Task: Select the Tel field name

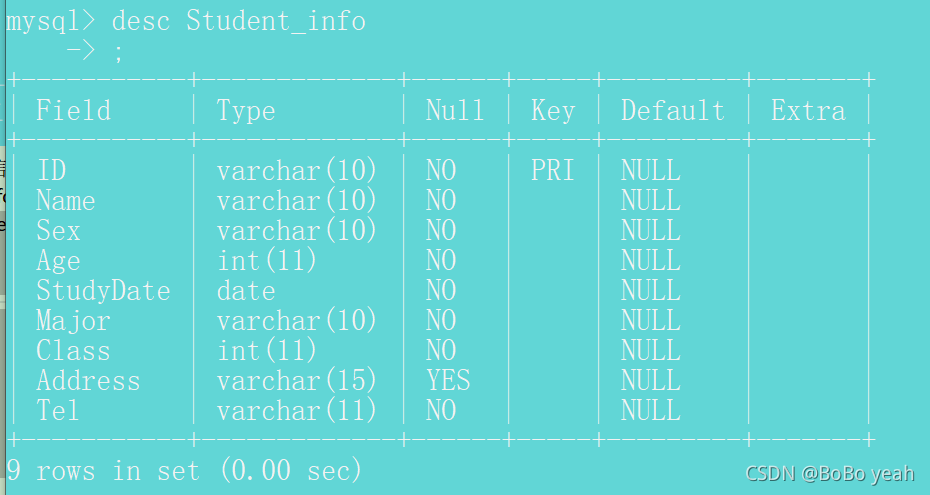Action: point(58,410)
